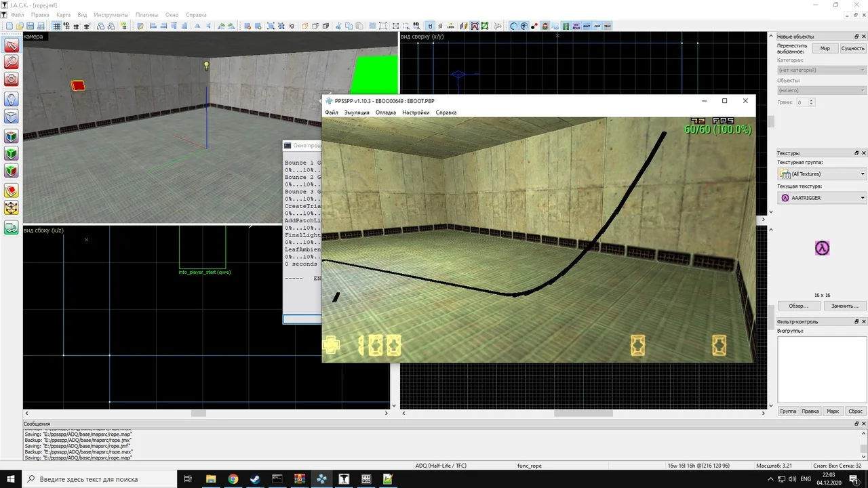868x488 pixels.
Task: Select the Camera tool
Action: 12,80
